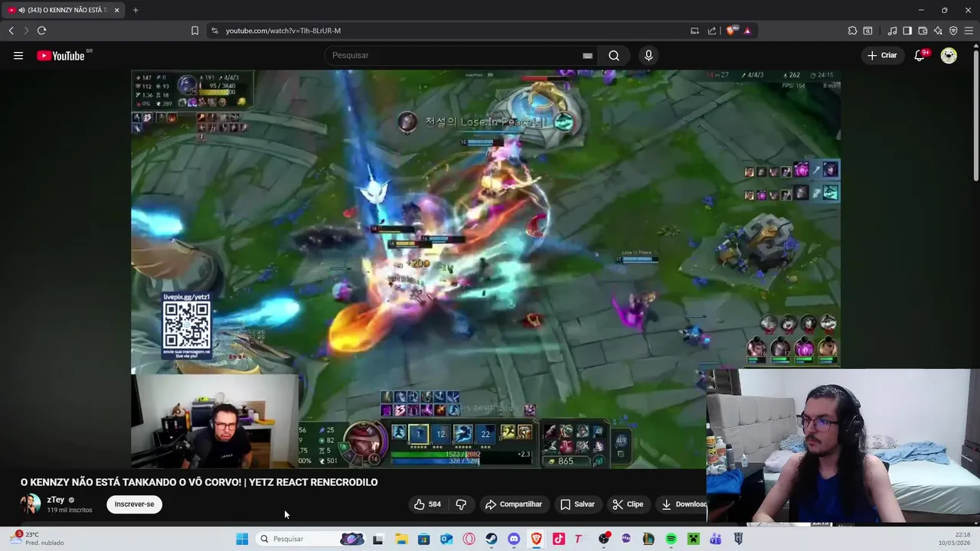Image resolution: width=980 pixels, height=551 pixels.
Task: Select the YouTube tab titled O KENNZY NÃO ESTÁ
Action: (62, 10)
